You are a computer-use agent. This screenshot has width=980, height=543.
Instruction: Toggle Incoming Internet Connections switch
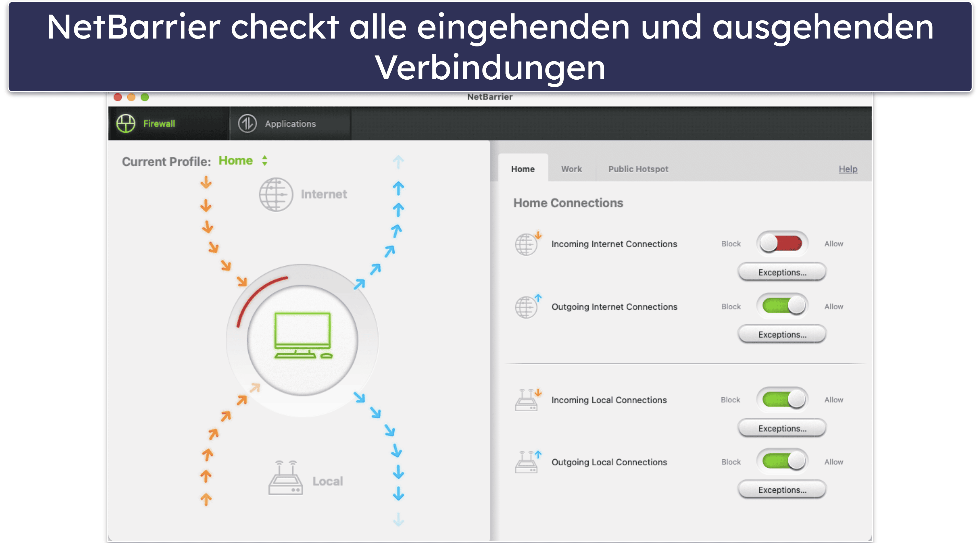point(782,243)
